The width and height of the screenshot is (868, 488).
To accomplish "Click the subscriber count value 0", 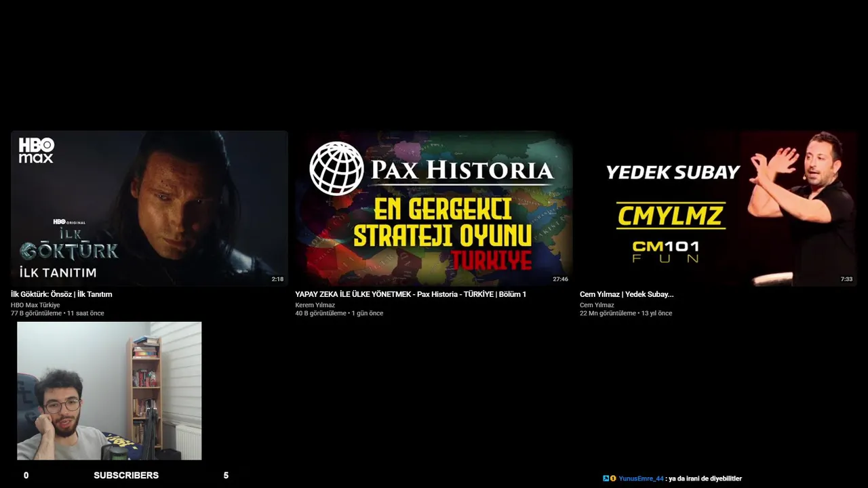I will tap(26, 475).
